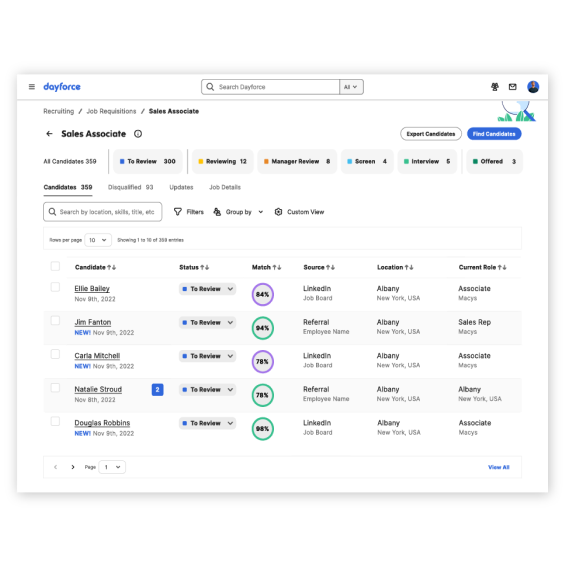Go back with the arrow beside Sales Associate
Screen dimensions: 569x568
[x=49, y=134]
